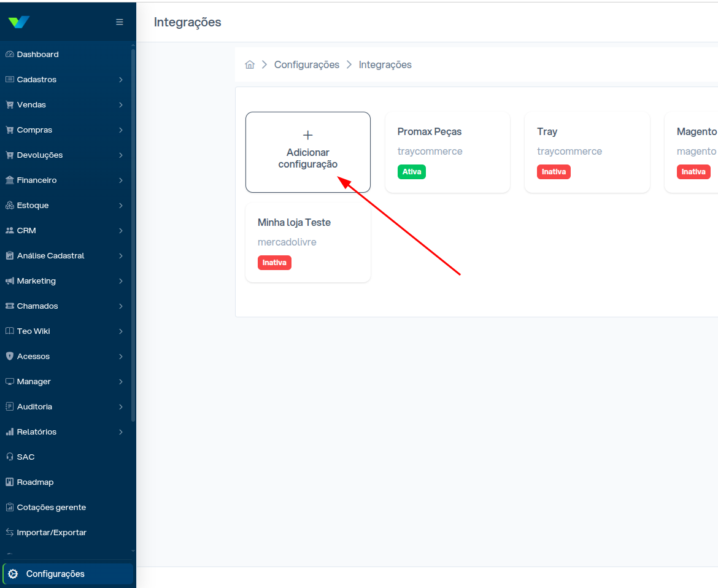Click the Configurações breadcrumb link
The width and height of the screenshot is (718, 588).
tap(307, 64)
